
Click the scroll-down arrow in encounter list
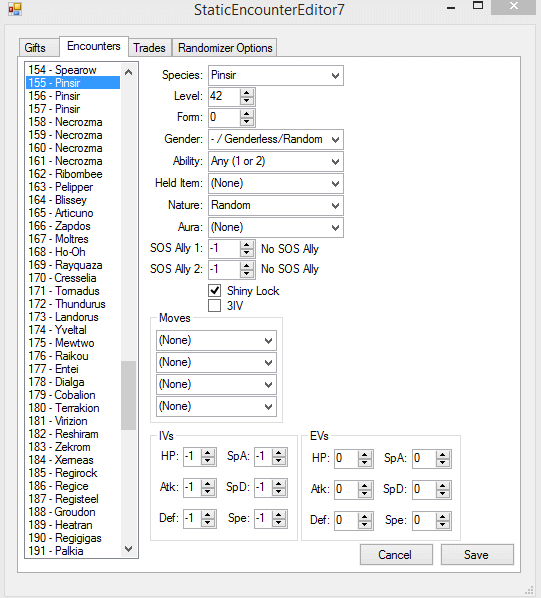pos(129,549)
